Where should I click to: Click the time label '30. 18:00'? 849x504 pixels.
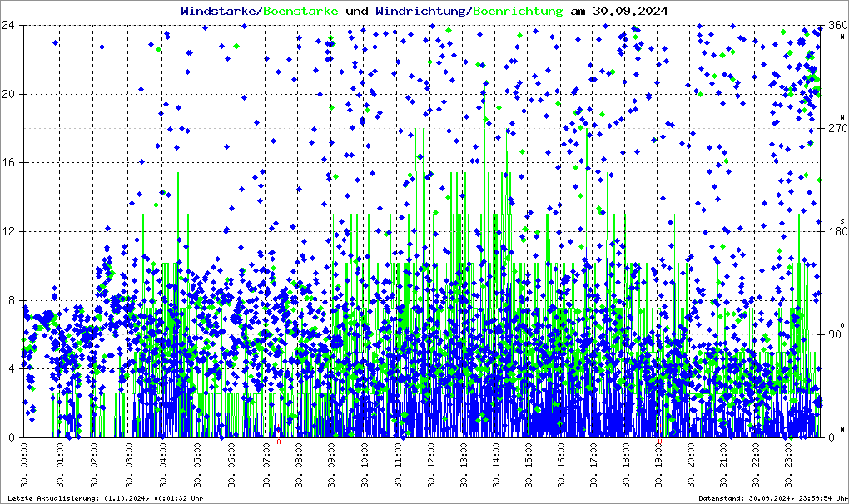coord(626,466)
